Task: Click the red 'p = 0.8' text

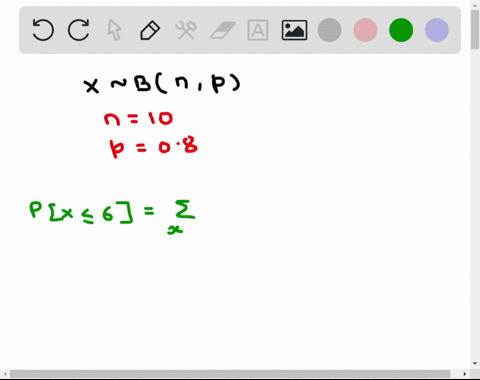Action: point(154,147)
